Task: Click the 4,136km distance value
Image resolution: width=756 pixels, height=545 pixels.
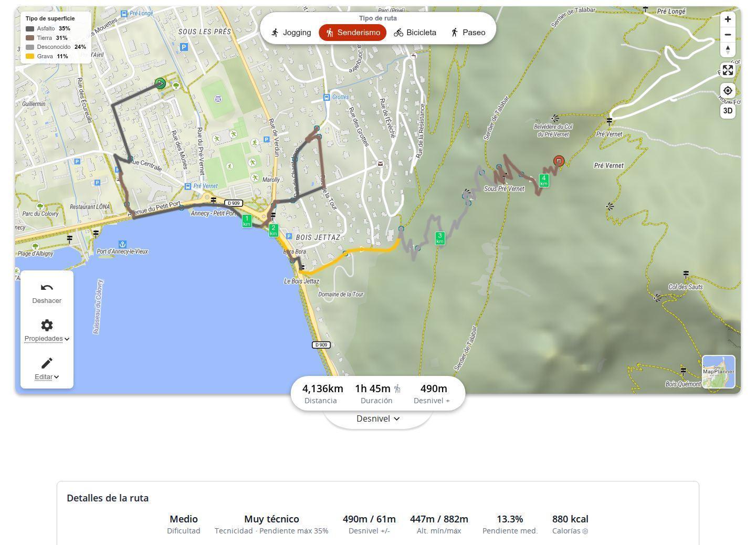Action: (x=323, y=389)
